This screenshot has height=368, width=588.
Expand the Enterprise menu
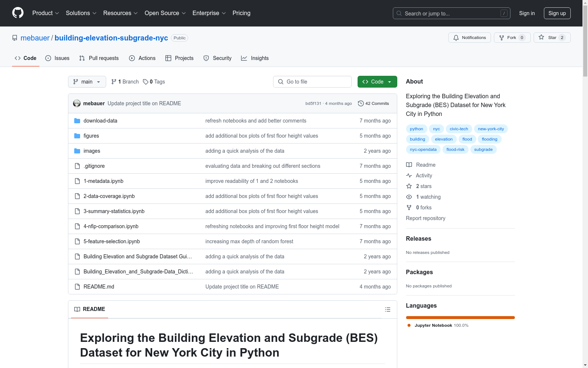pos(209,13)
